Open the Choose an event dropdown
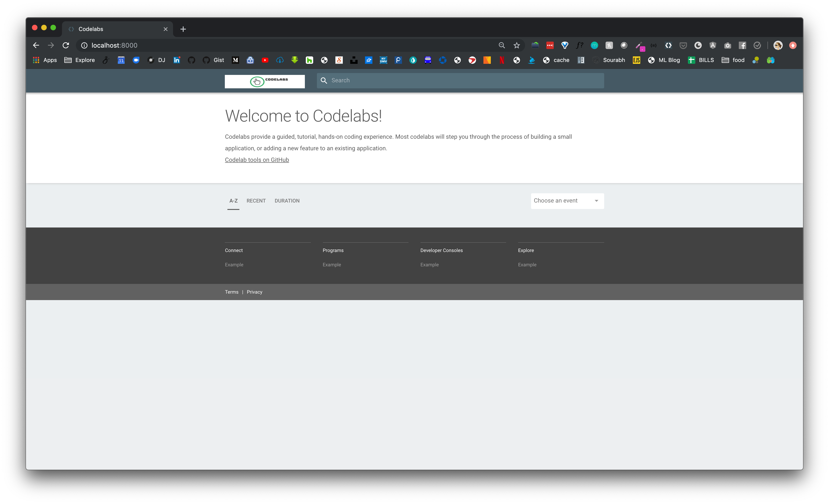The image size is (829, 504). pos(567,201)
